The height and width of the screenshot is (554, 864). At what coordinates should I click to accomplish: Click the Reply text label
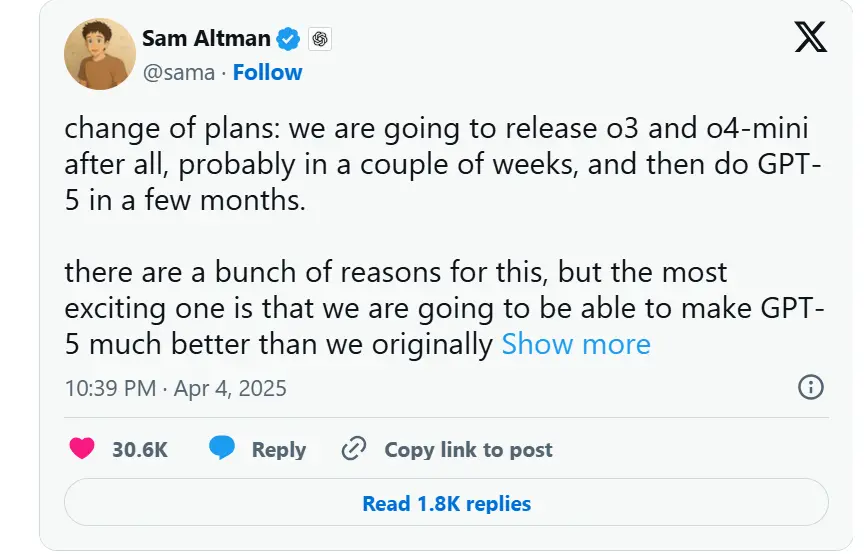click(278, 450)
